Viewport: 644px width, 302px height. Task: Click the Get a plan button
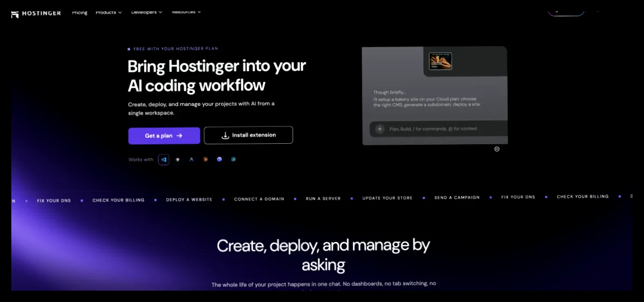(x=164, y=136)
